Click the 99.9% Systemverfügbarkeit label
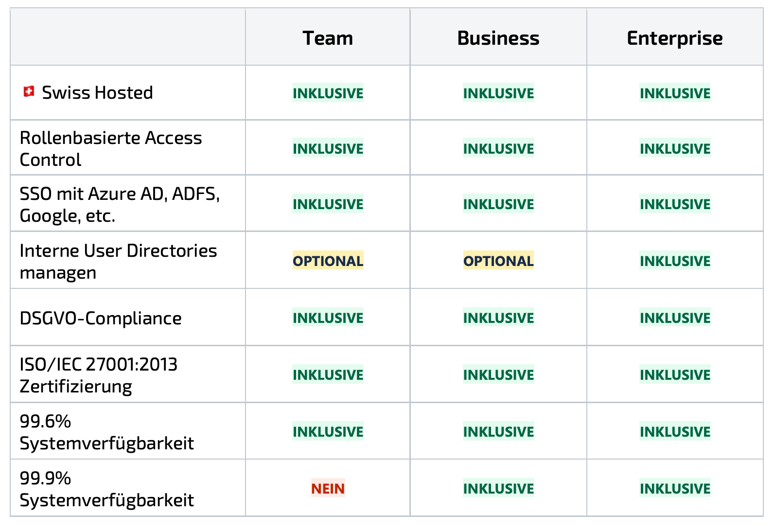This screenshot has width=774, height=532. click(x=106, y=489)
